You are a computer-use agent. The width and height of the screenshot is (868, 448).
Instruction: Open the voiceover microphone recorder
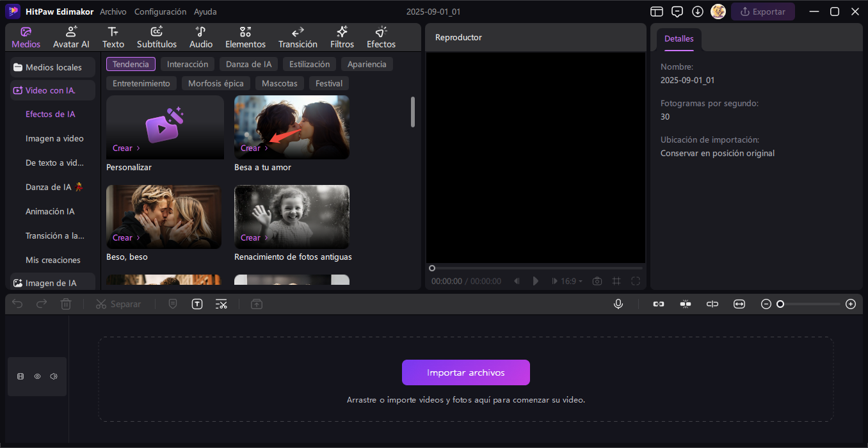618,303
